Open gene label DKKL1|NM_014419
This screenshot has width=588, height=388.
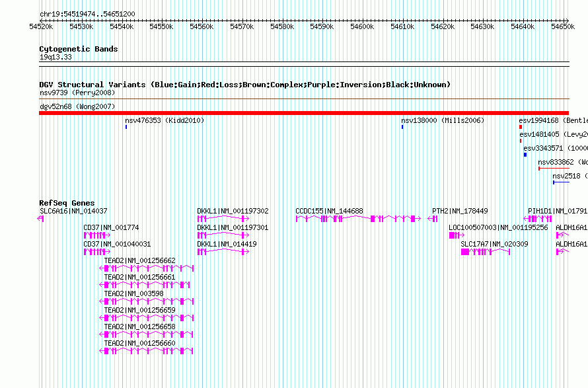[x=227, y=245]
